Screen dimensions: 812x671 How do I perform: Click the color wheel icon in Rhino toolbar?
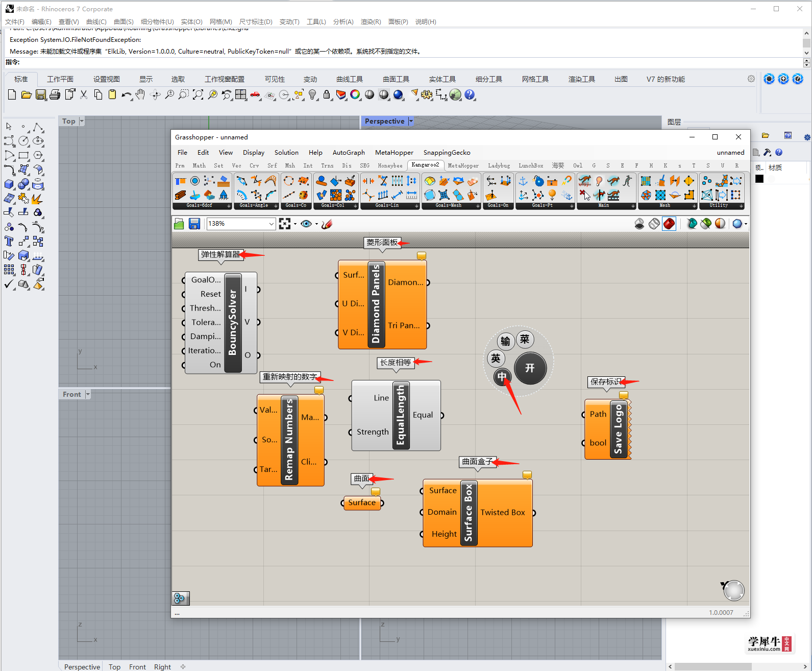(x=355, y=94)
